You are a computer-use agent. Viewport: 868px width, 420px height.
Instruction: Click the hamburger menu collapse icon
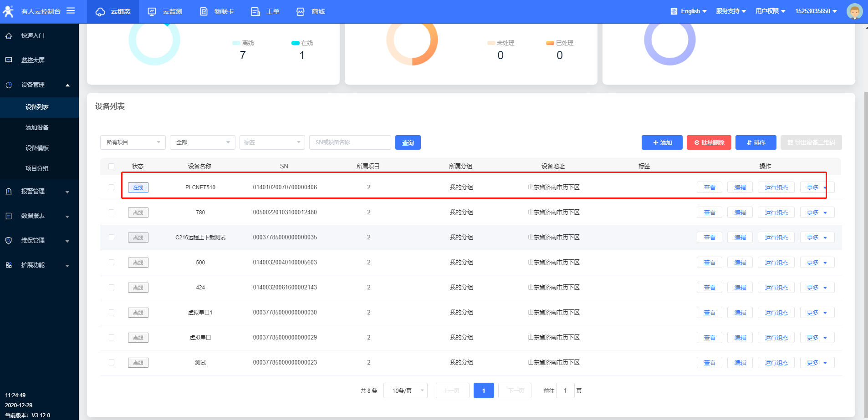coord(71,10)
